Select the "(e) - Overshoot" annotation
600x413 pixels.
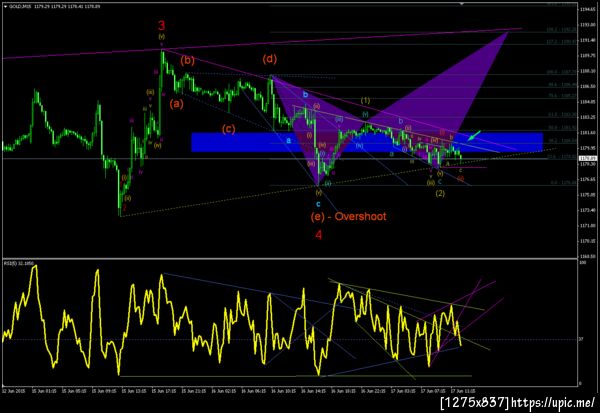click(x=348, y=216)
